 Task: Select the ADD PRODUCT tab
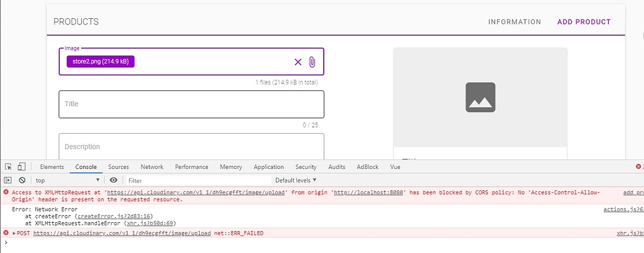[x=584, y=22]
